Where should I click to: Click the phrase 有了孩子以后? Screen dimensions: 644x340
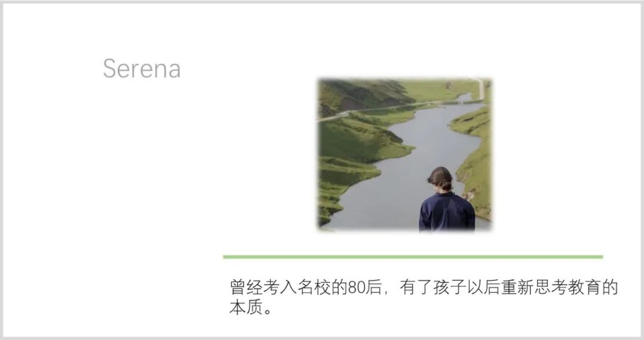[450, 287]
